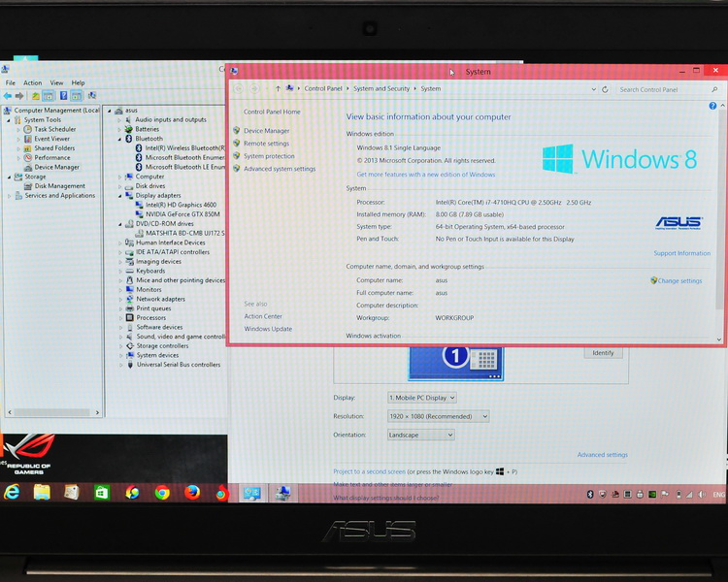Collapse the Display adapters category

119,196
